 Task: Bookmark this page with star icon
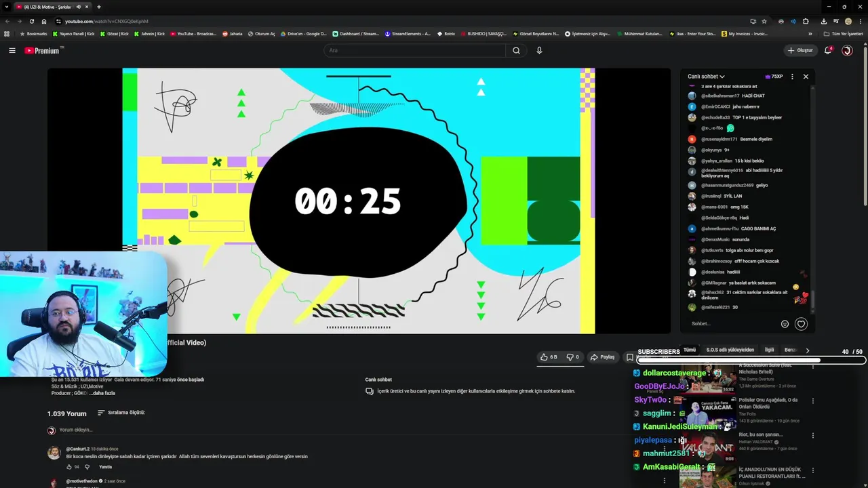(764, 21)
